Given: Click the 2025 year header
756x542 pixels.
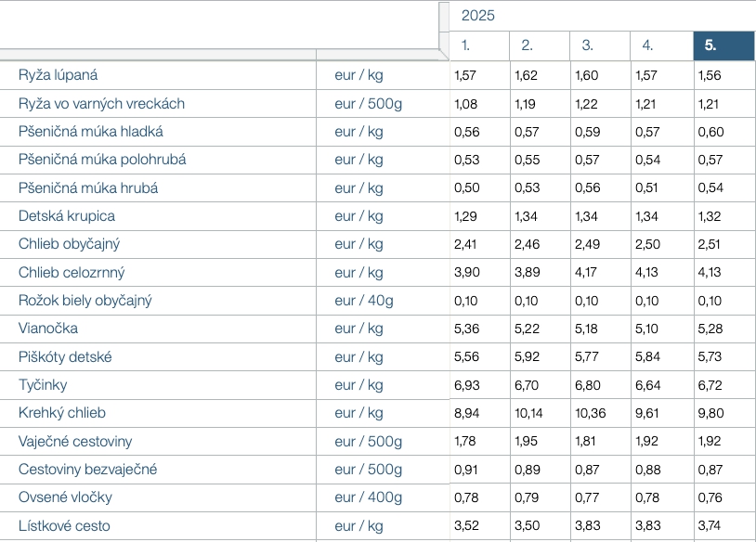Looking at the screenshot, I should 478,16.
